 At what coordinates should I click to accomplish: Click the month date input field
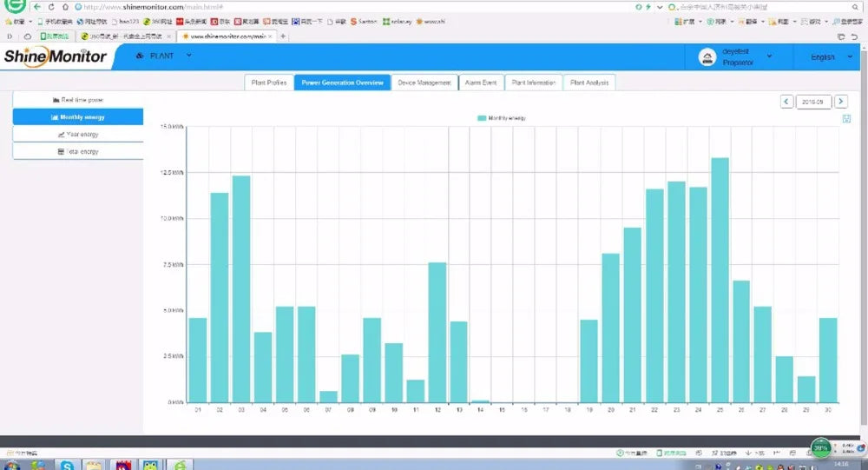[813, 102]
